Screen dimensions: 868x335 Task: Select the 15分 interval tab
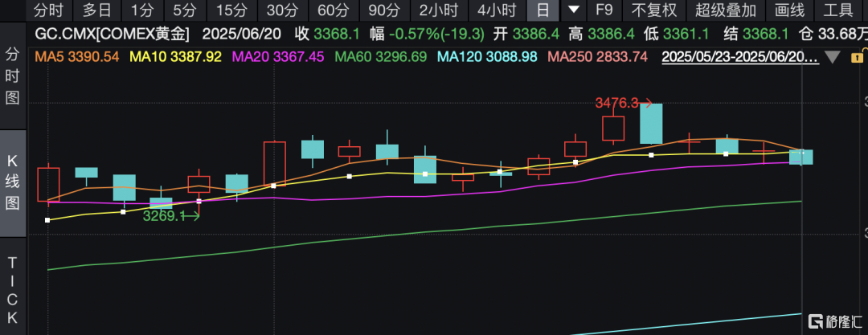[231, 10]
